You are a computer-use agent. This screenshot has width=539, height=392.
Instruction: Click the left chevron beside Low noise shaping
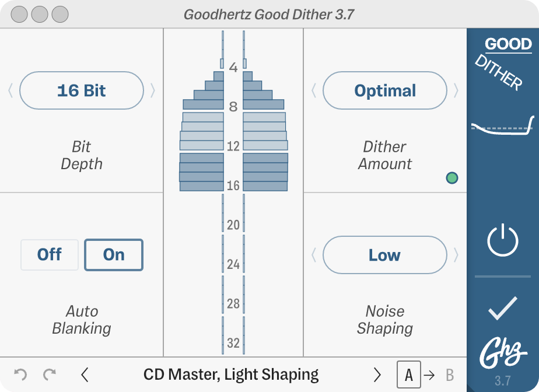coord(313,255)
